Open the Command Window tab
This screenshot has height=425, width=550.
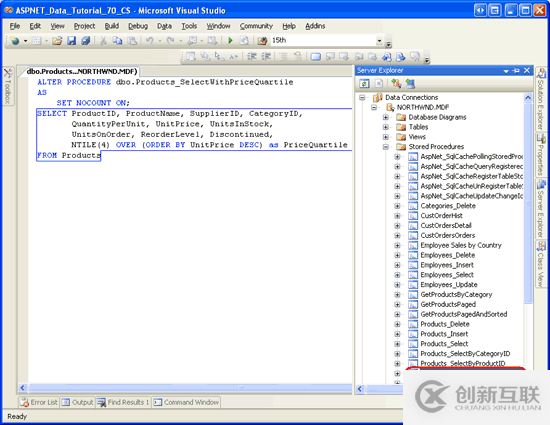click(186, 402)
